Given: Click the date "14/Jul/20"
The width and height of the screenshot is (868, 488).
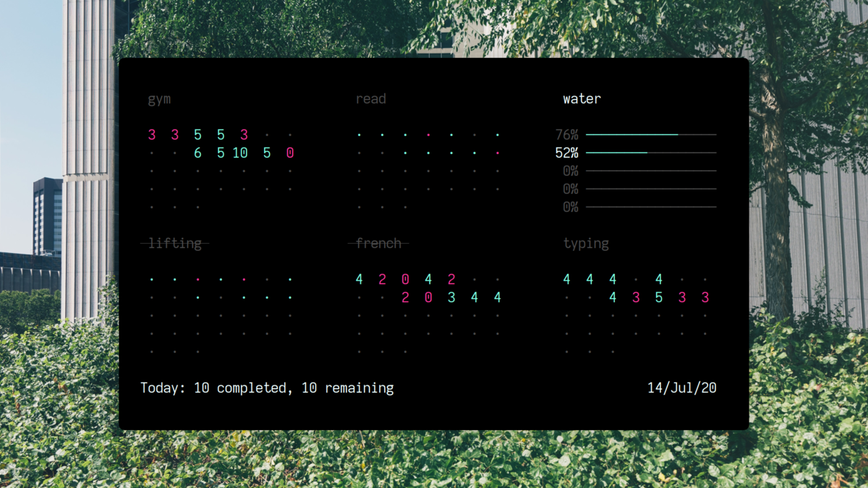Looking at the screenshot, I should (681, 388).
